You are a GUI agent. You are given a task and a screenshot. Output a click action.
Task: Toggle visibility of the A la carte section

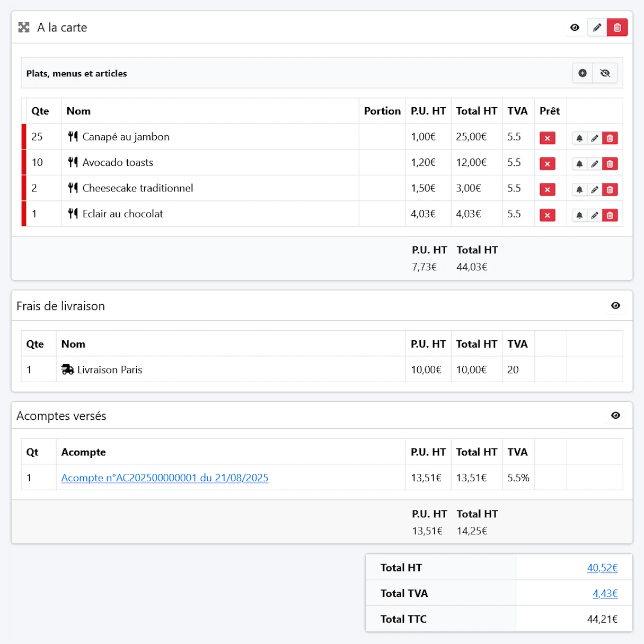[x=575, y=28]
